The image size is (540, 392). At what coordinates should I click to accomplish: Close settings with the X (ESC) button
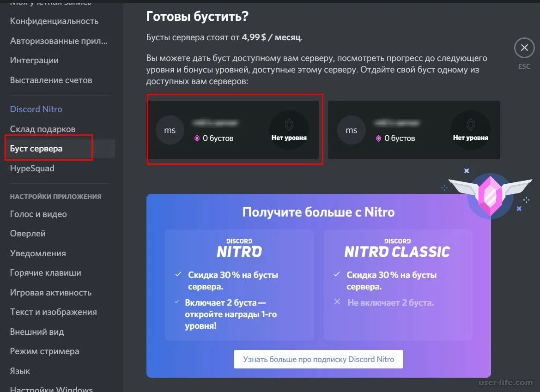pyautogui.click(x=524, y=48)
